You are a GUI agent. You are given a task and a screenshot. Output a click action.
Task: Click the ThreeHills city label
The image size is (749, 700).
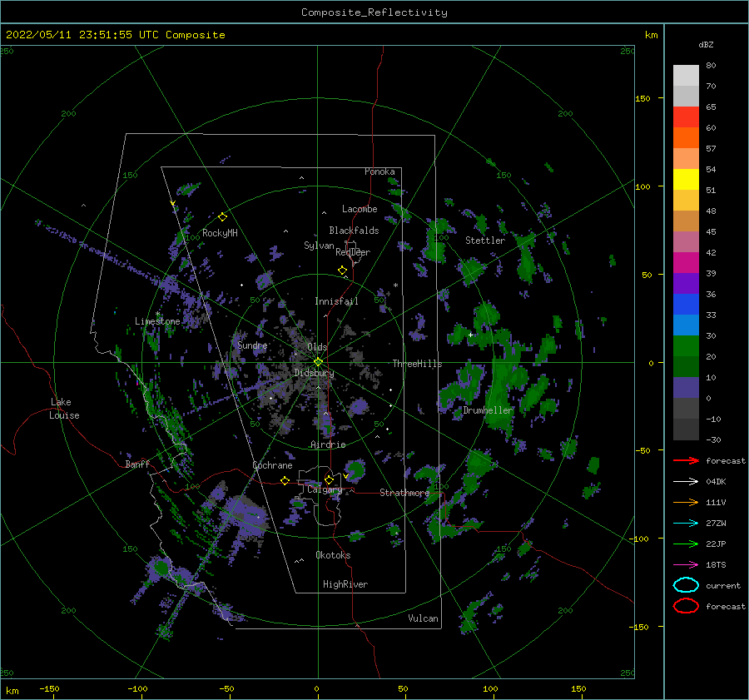tap(418, 364)
